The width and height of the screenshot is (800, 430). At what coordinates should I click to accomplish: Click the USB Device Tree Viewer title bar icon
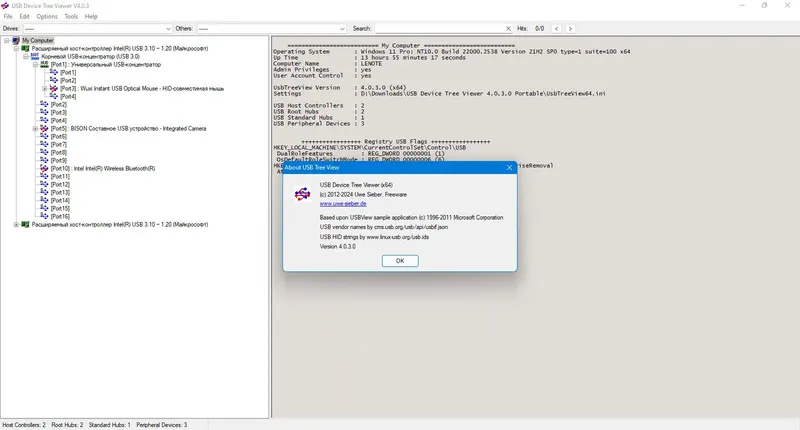[5, 6]
